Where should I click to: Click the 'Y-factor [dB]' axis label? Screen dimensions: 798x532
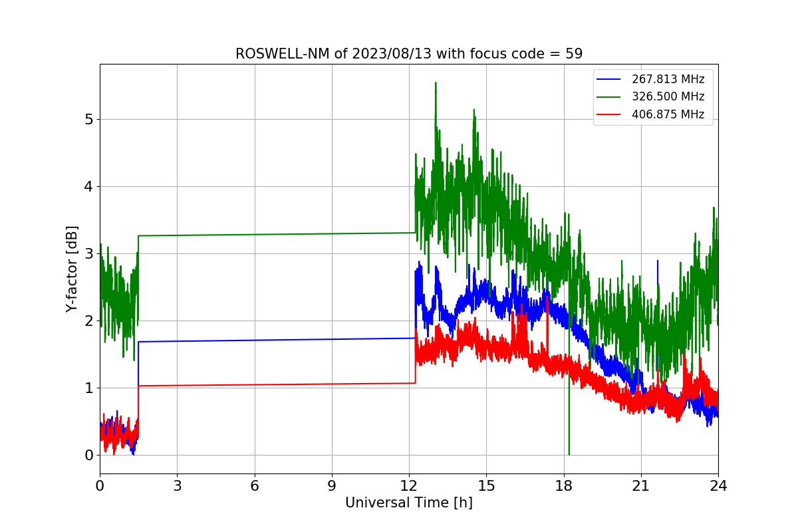click(72, 269)
